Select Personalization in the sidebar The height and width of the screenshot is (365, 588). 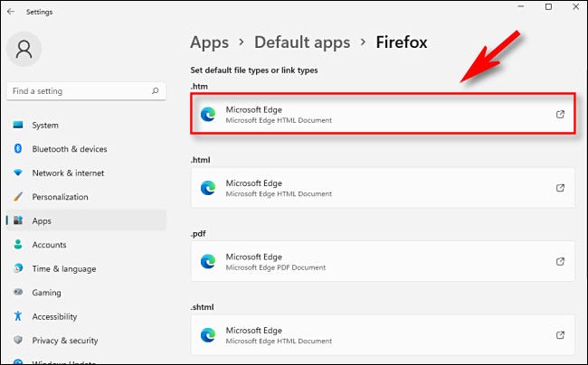click(x=60, y=196)
